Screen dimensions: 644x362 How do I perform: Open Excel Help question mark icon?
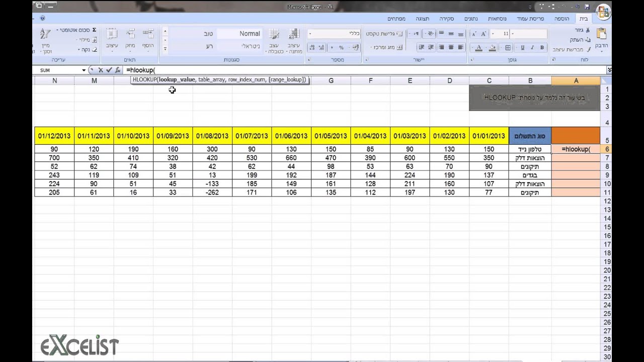click(x=43, y=18)
